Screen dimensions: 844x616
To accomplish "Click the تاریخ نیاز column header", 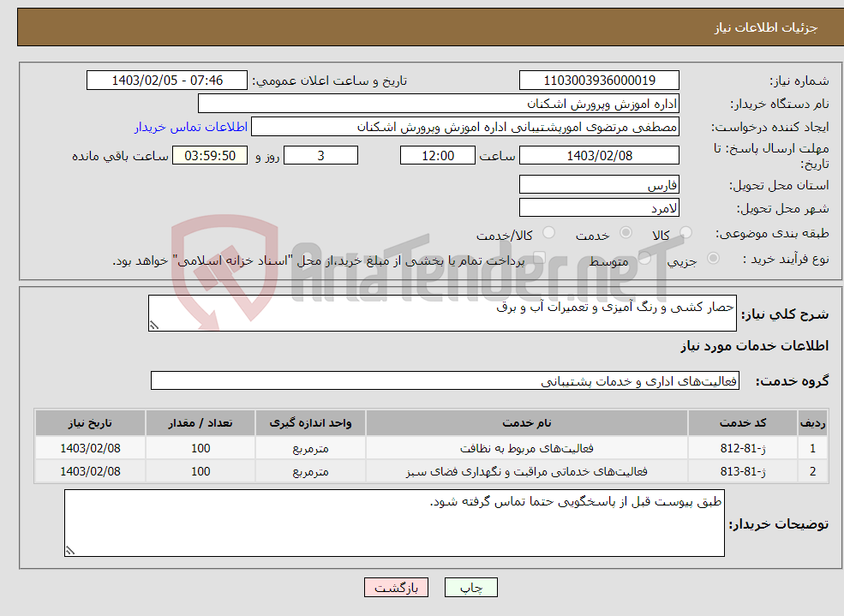I will pos(90,423).
